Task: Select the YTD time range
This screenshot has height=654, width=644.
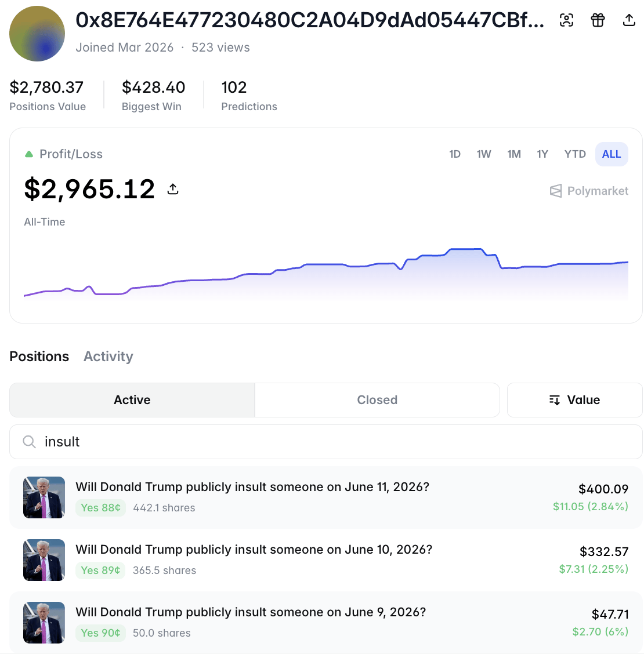Action: coord(575,154)
